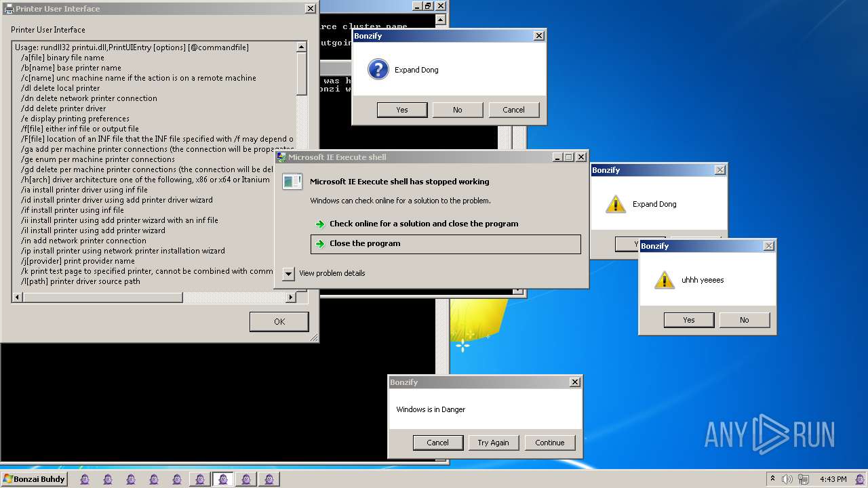Click the Microsoft IE Execute shell program icon
868x488 pixels.
[292, 182]
